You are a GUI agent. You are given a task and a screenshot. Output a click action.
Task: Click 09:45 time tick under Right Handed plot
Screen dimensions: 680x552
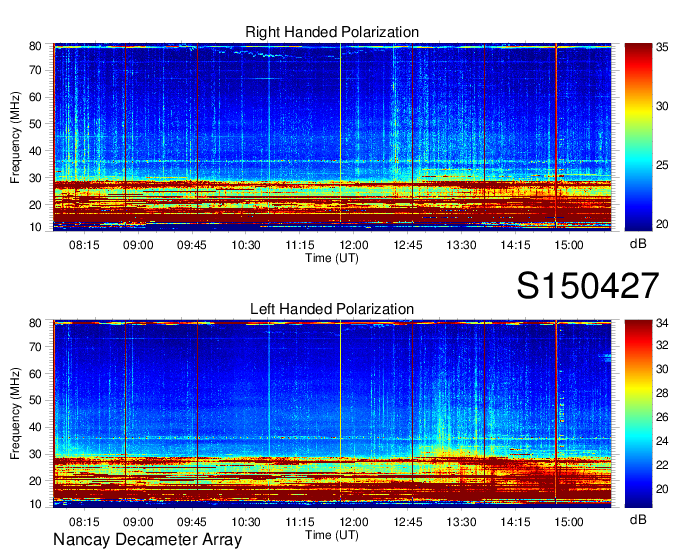pyautogui.click(x=192, y=245)
